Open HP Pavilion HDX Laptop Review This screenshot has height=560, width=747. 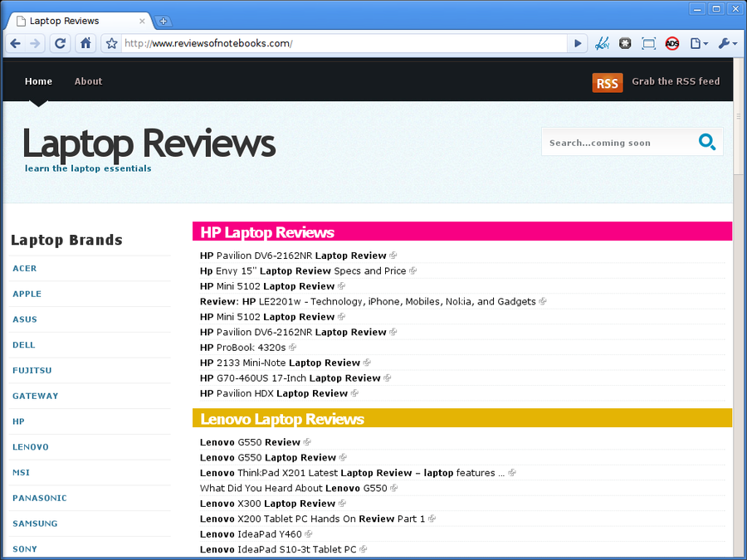coord(274,393)
